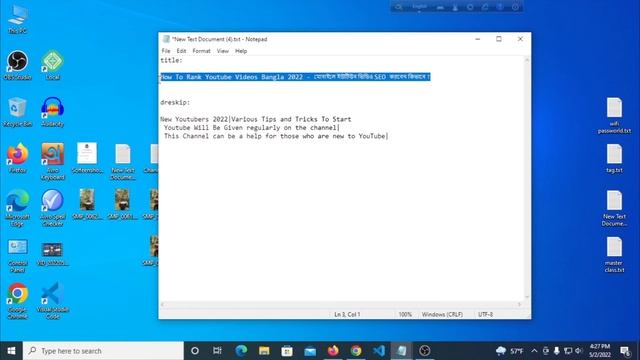Minimize the Notepad window
Screen dimensions: 640x360
coord(478,39)
